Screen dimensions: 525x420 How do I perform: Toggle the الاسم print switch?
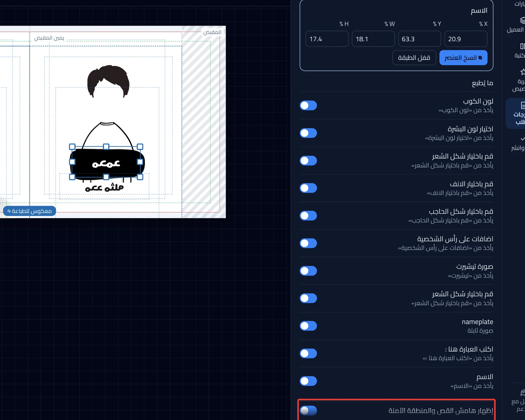click(308, 381)
